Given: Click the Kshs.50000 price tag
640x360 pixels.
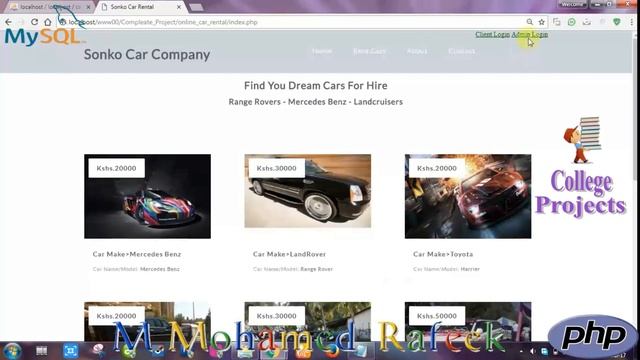Looking at the screenshot, I should tap(437, 316).
